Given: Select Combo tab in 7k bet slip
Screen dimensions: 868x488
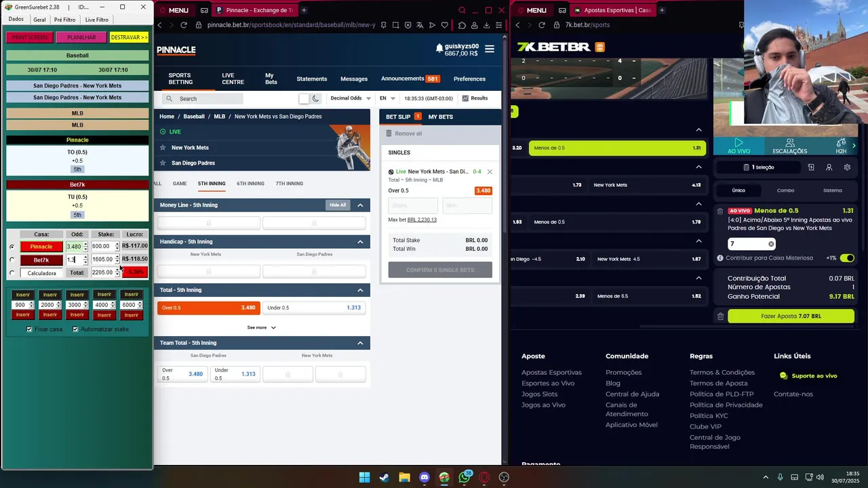Looking at the screenshot, I should [x=785, y=190].
